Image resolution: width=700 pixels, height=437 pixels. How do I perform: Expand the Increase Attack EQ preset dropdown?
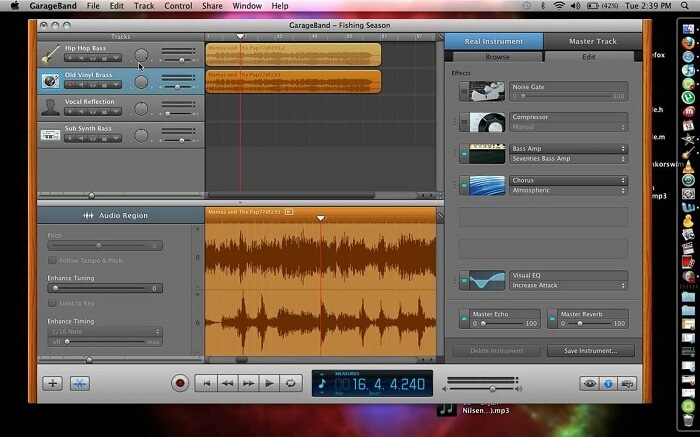(569, 285)
